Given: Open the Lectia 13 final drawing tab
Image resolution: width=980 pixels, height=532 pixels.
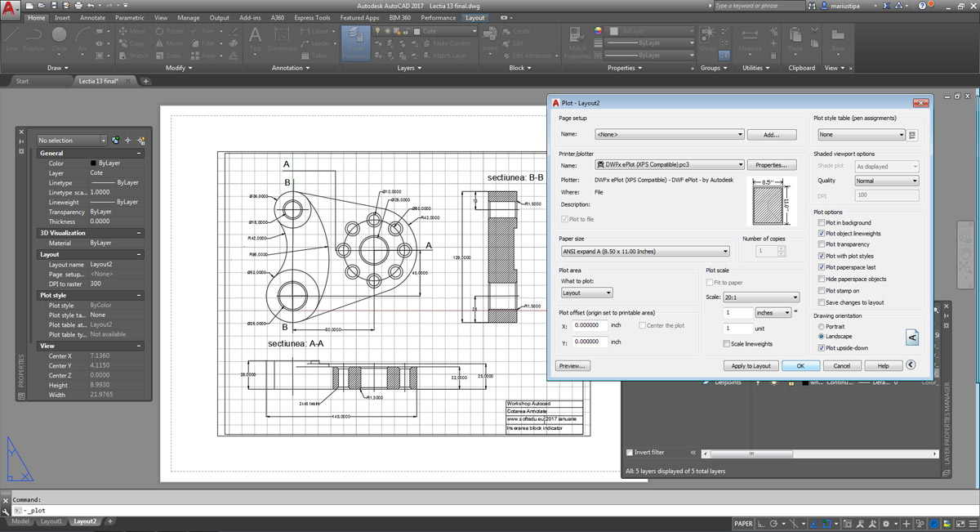Looking at the screenshot, I should (x=99, y=81).
